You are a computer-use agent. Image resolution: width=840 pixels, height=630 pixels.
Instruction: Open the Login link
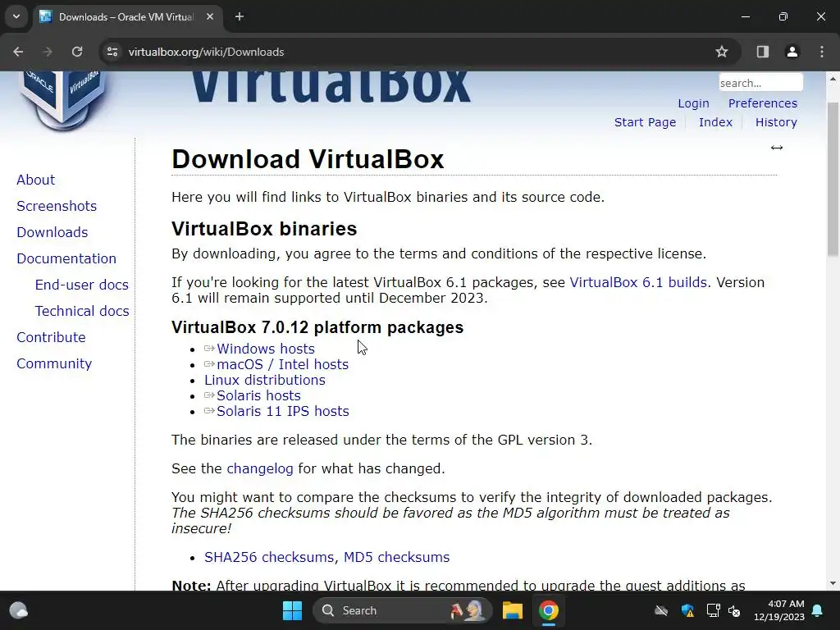point(693,103)
